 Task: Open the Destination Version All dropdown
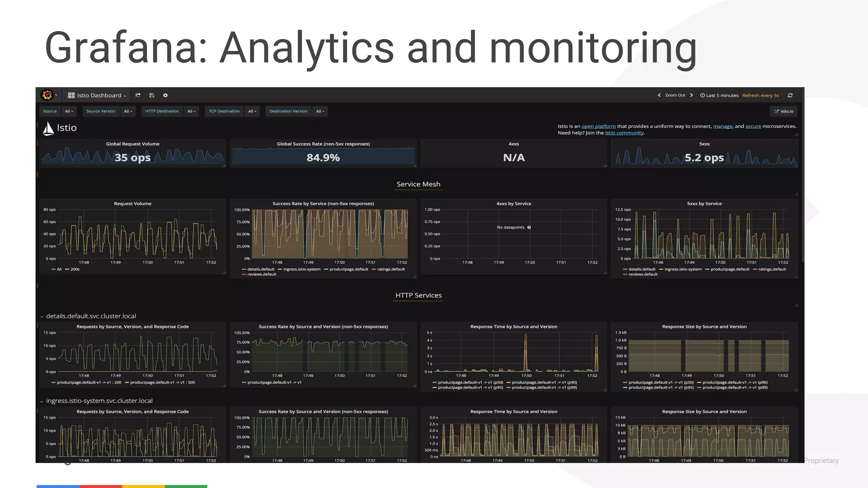click(320, 111)
